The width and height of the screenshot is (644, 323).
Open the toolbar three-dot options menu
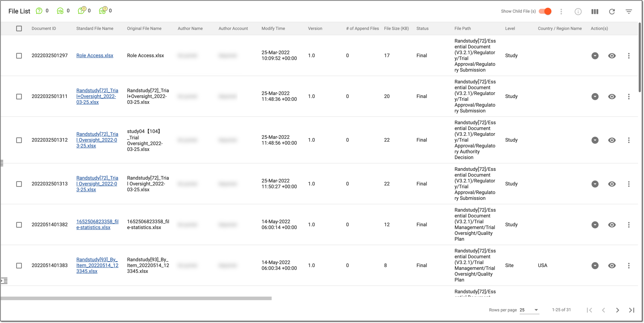click(x=561, y=12)
